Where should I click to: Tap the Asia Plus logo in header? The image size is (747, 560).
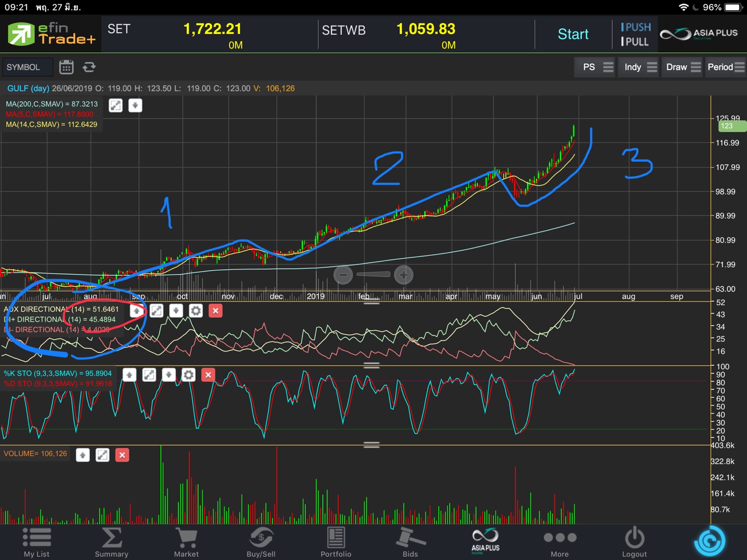point(699,34)
